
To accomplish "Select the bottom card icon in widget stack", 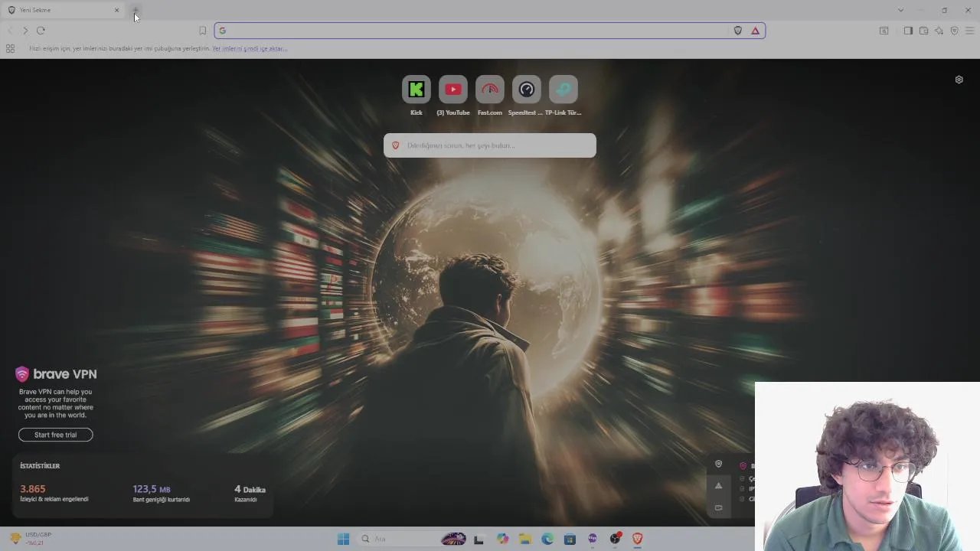I will tap(718, 507).
